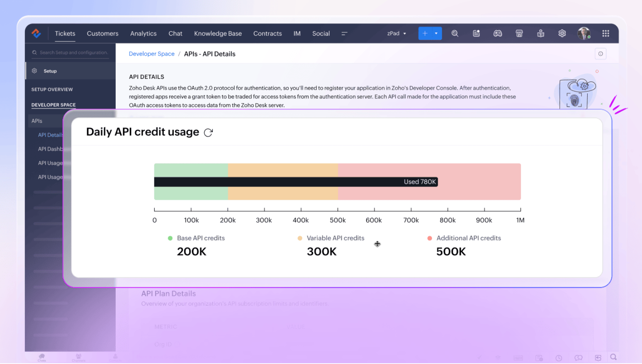642x364 pixels.
Task: Open the Contracts tab
Action: (267, 34)
